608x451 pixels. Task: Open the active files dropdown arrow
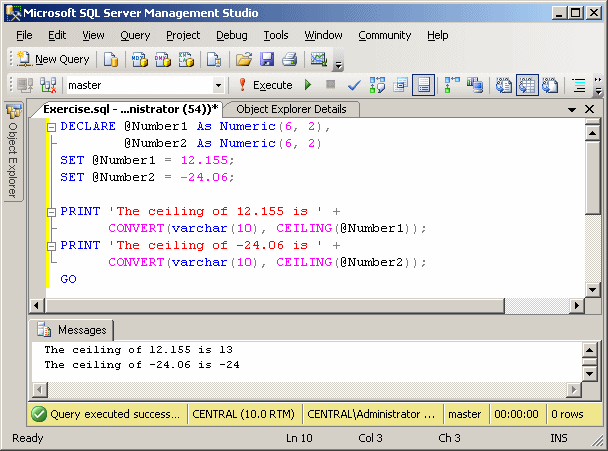coord(572,110)
